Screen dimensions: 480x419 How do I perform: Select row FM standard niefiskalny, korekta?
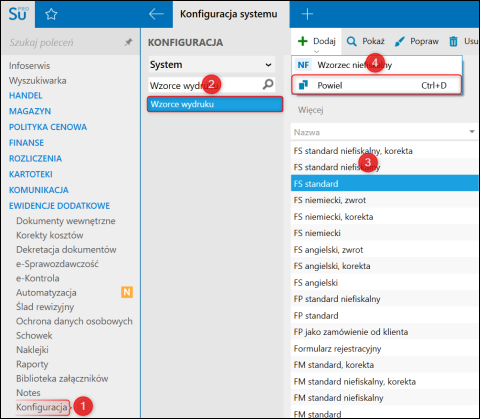coord(385,382)
